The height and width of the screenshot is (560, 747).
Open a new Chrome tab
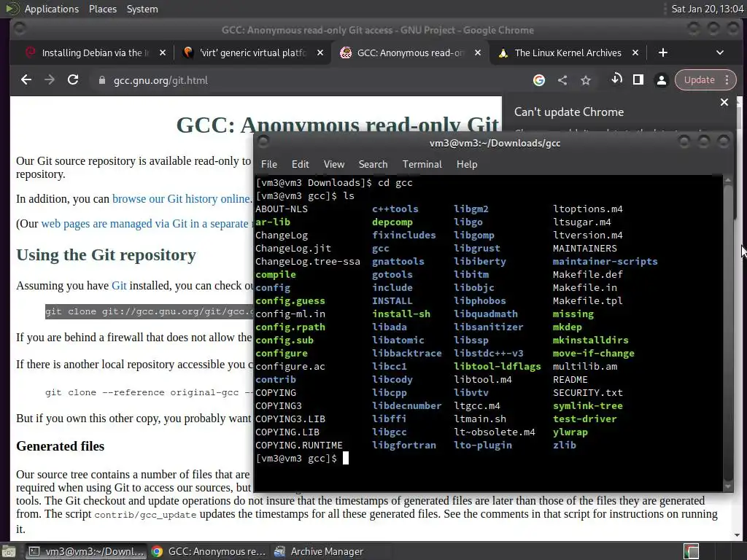tap(662, 52)
